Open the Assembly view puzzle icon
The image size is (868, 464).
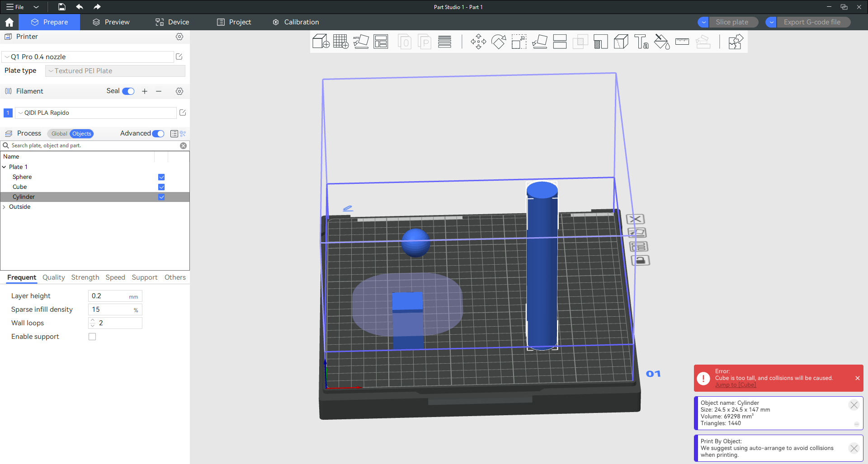coord(736,42)
